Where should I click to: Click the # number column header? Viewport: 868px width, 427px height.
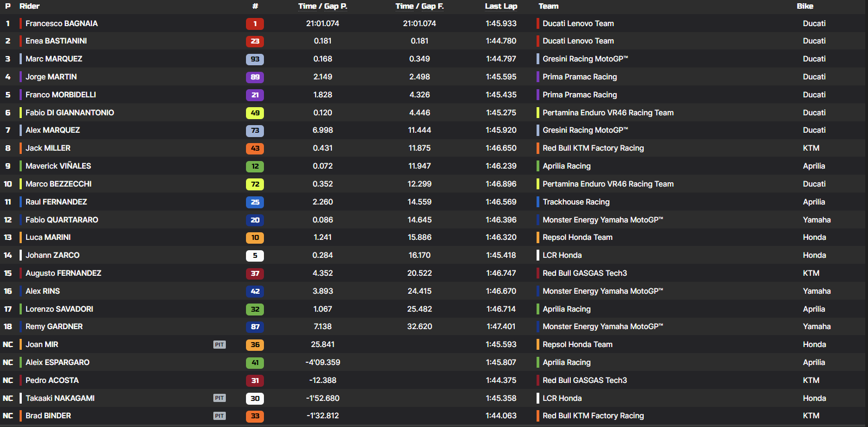(x=255, y=6)
